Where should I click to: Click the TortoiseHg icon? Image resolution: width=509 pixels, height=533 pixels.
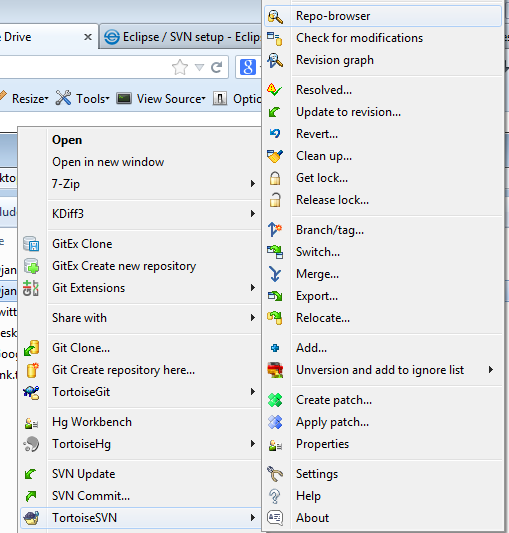[31, 444]
